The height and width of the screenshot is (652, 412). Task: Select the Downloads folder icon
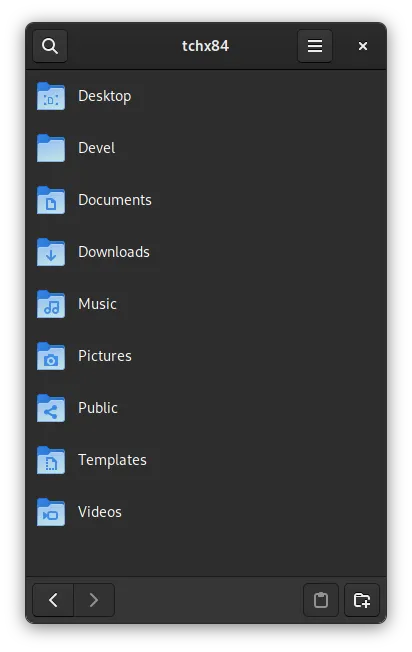point(51,252)
